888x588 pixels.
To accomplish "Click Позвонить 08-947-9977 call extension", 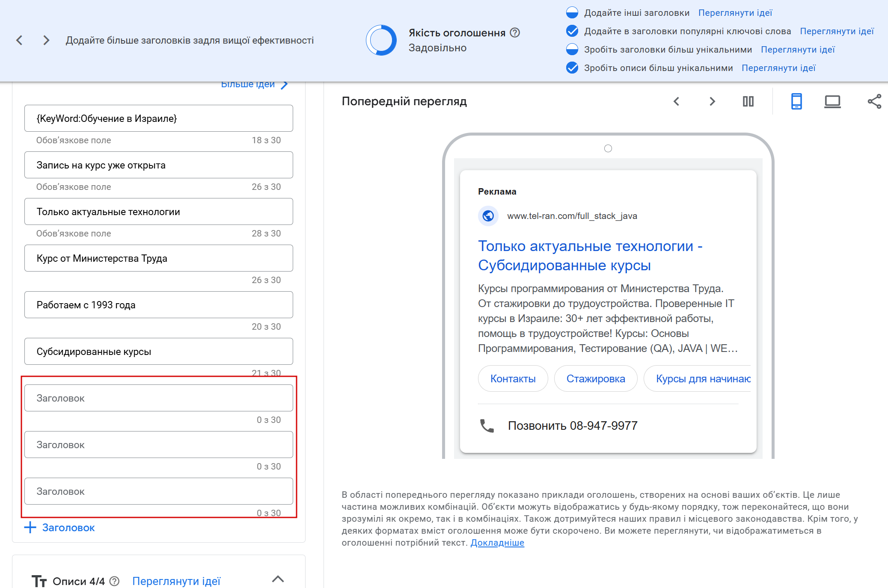I will pos(573,425).
